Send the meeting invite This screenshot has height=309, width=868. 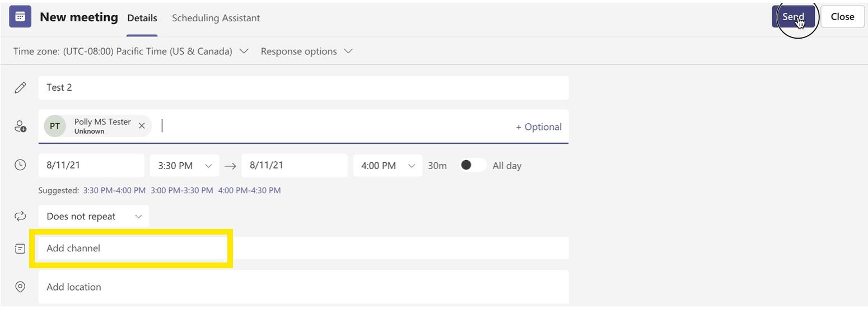point(793,17)
